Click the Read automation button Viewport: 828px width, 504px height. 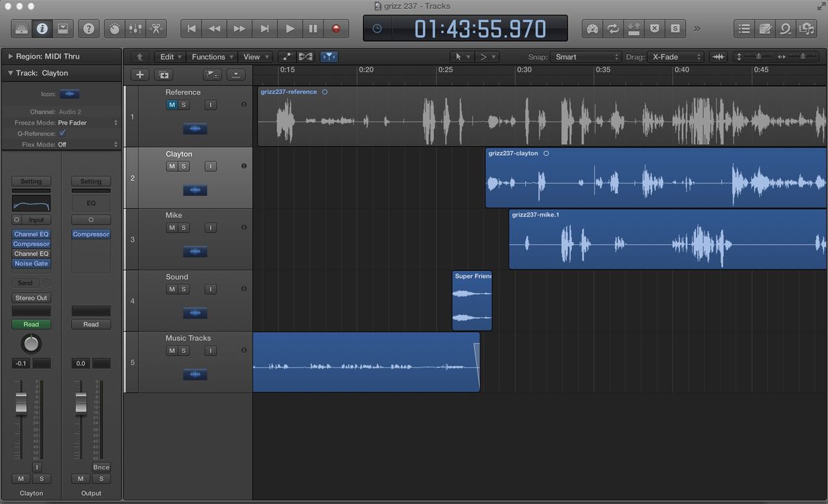pos(31,324)
